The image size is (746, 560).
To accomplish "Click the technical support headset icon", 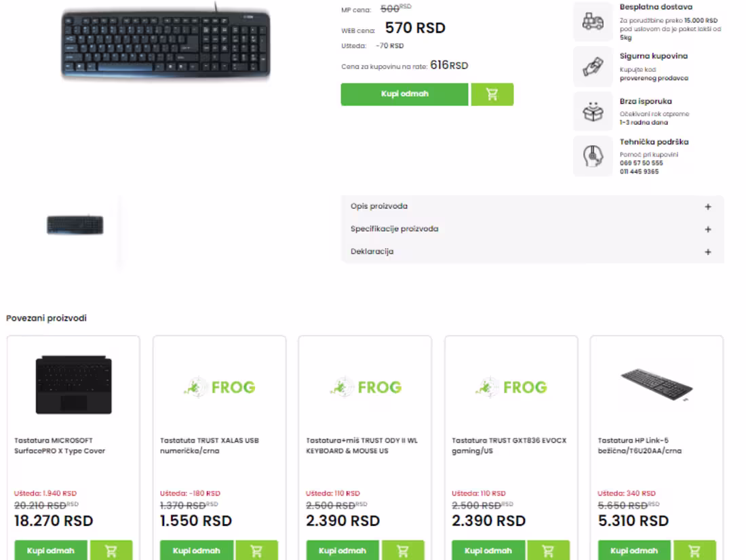I will pyautogui.click(x=593, y=157).
